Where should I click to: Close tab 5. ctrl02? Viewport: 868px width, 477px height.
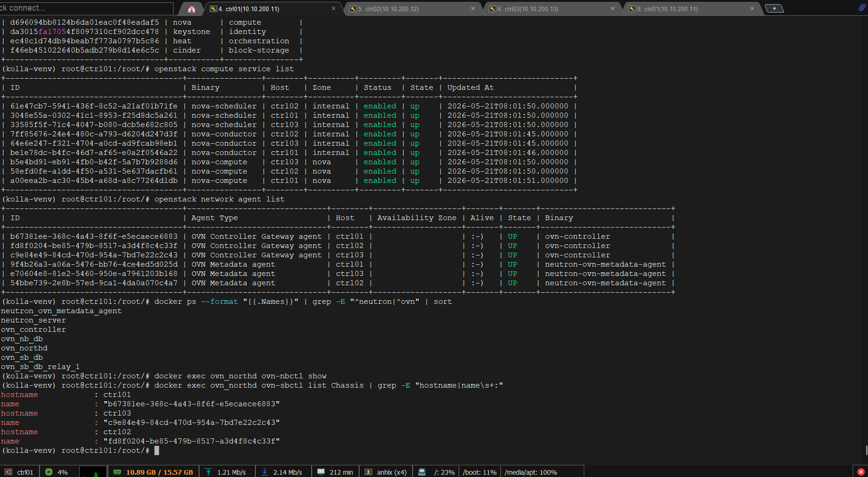pos(473,9)
